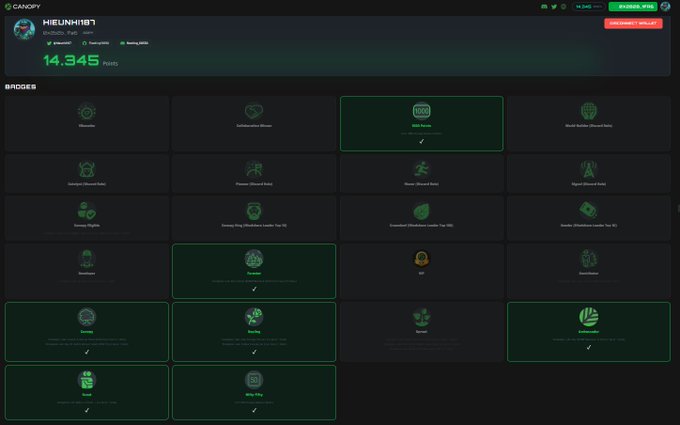The width and height of the screenshot is (680, 425).
Task: Click the checkmark on the 1000 Points card
Action: pos(422,141)
